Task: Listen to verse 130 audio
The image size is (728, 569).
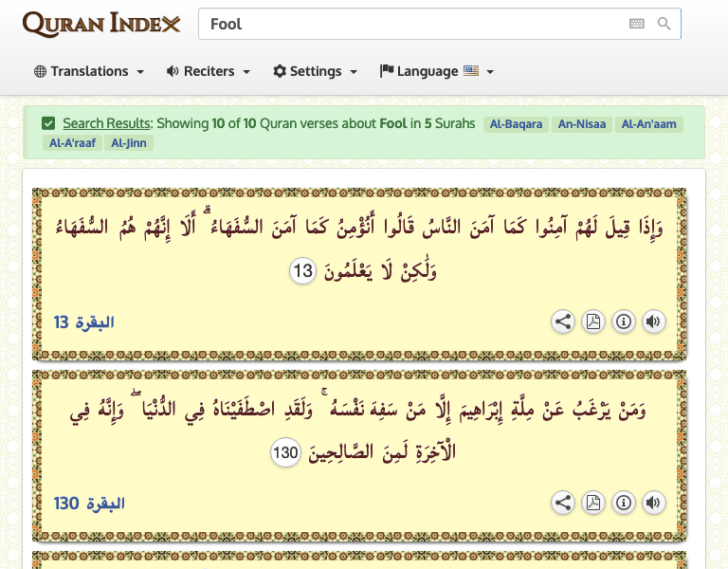Action: point(653,503)
